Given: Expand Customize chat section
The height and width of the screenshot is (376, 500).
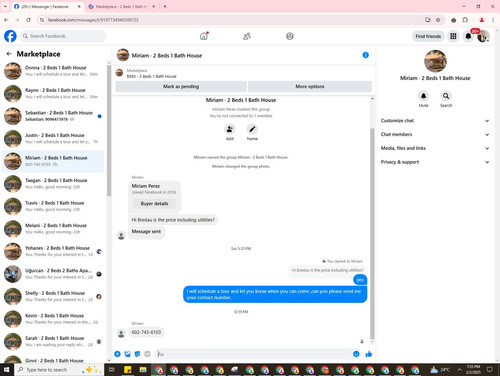Looking at the screenshot, I should click(x=435, y=121).
